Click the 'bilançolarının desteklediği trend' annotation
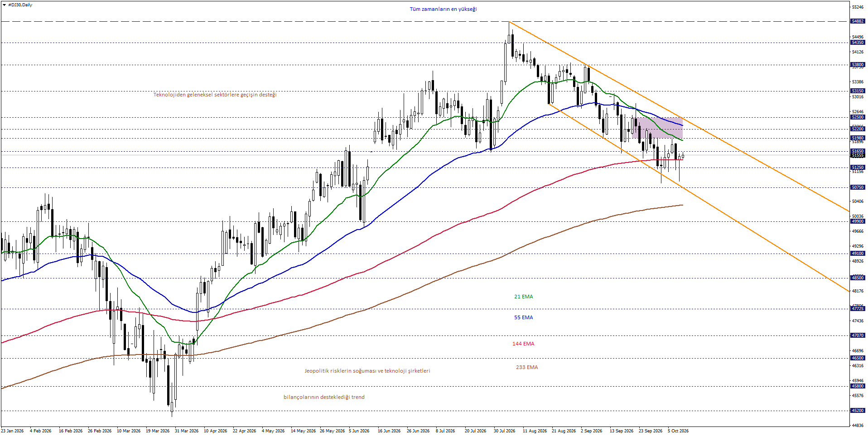868x436 pixels. coord(324,397)
